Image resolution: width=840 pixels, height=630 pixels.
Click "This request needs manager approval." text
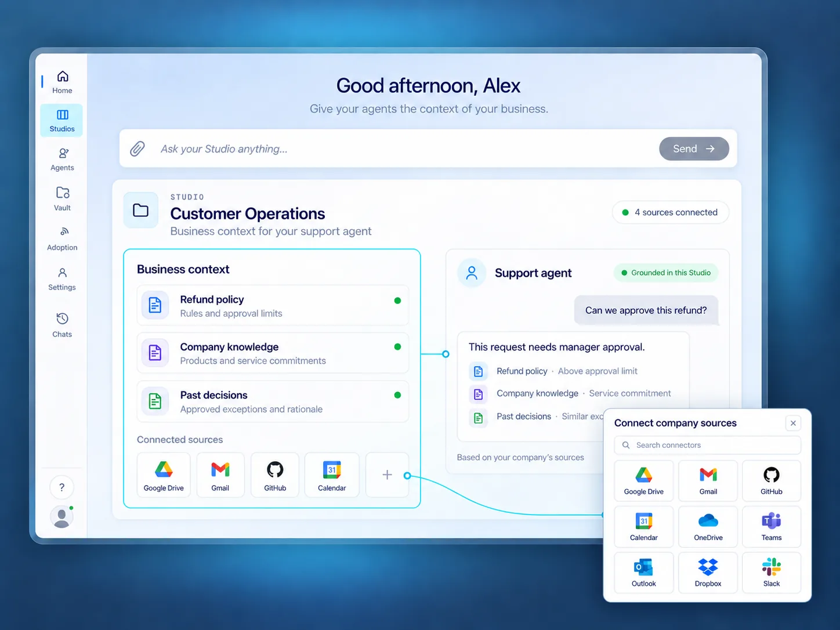click(x=556, y=347)
